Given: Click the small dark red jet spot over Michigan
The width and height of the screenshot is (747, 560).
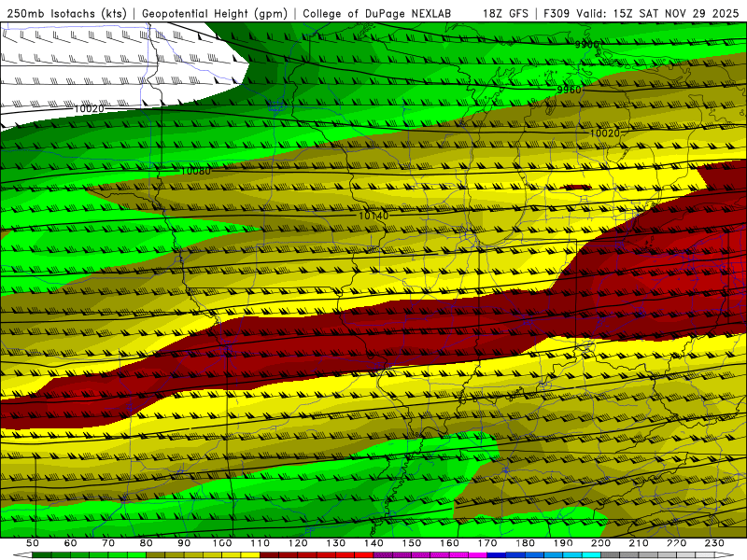Looking at the screenshot, I should [577, 188].
